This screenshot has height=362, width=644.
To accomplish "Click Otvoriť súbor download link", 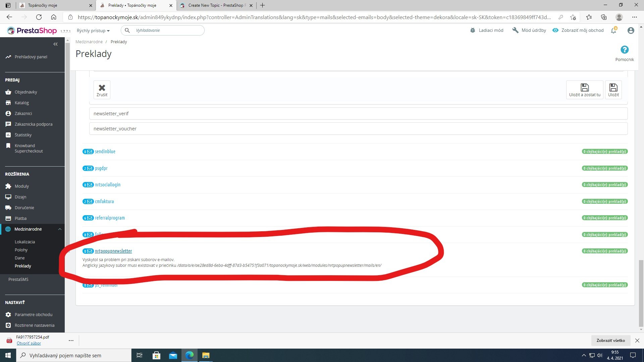I will click(x=29, y=343).
